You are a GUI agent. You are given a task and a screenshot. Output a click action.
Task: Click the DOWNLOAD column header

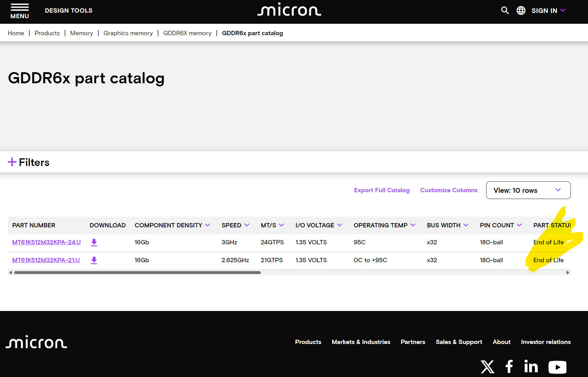click(108, 225)
